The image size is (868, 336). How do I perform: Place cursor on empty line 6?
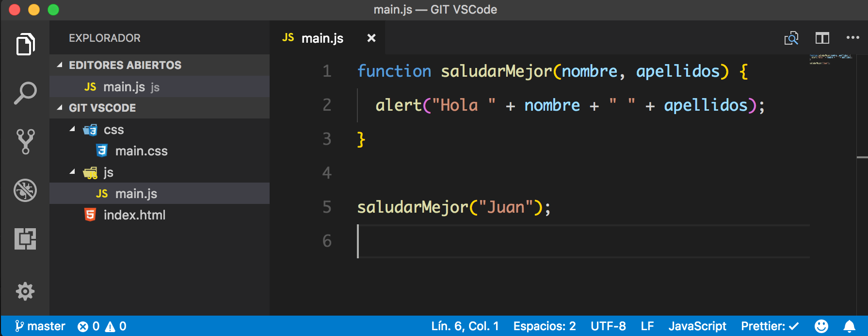(x=583, y=241)
